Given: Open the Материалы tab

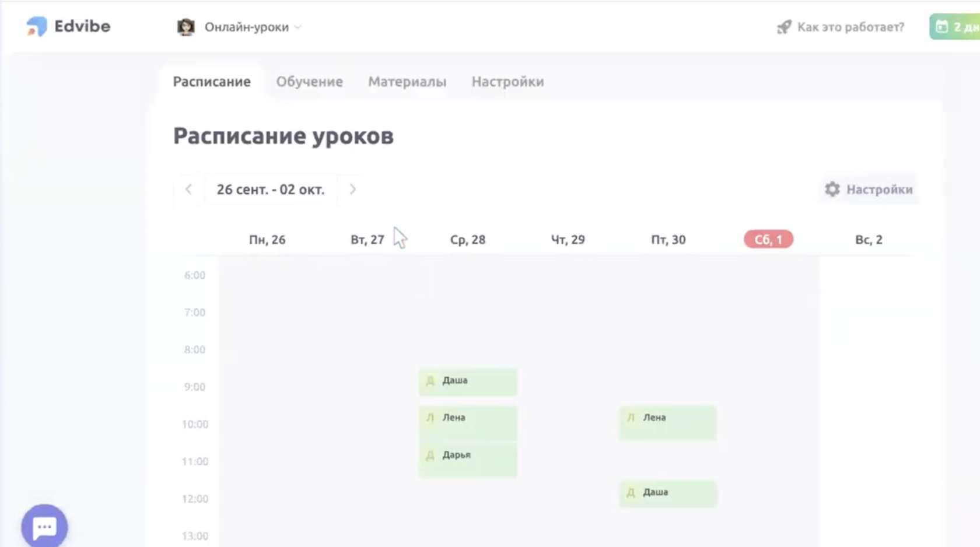Looking at the screenshot, I should tap(407, 82).
